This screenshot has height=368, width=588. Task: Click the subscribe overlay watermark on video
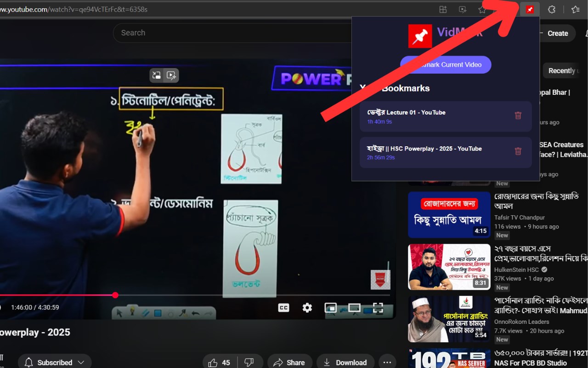tap(380, 280)
